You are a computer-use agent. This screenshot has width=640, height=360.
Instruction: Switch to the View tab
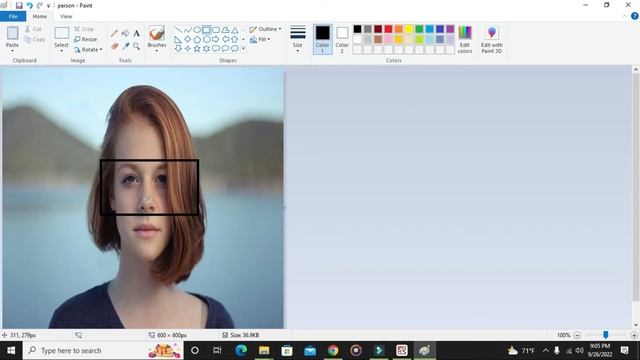tap(66, 16)
